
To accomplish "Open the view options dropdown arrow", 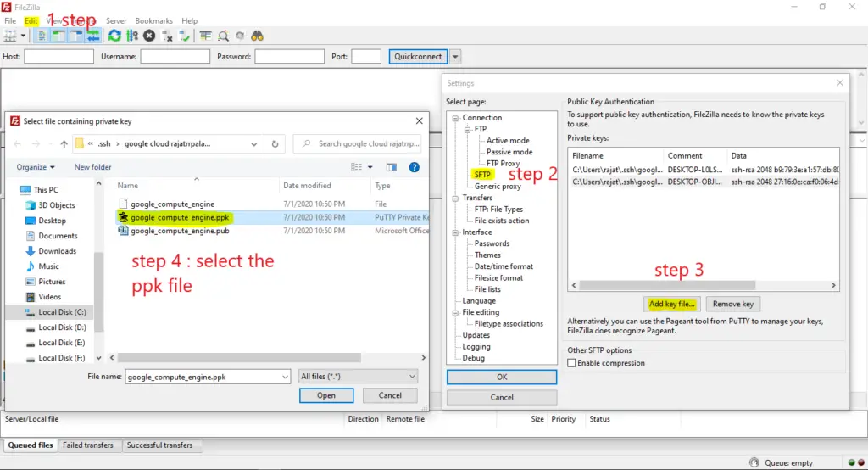I will 370,167.
